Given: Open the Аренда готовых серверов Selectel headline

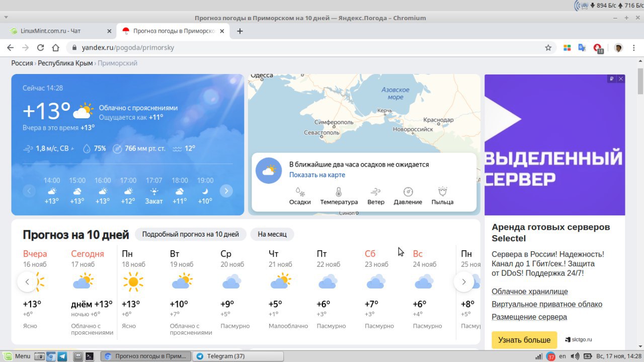Looking at the screenshot, I should click(551, 233).
